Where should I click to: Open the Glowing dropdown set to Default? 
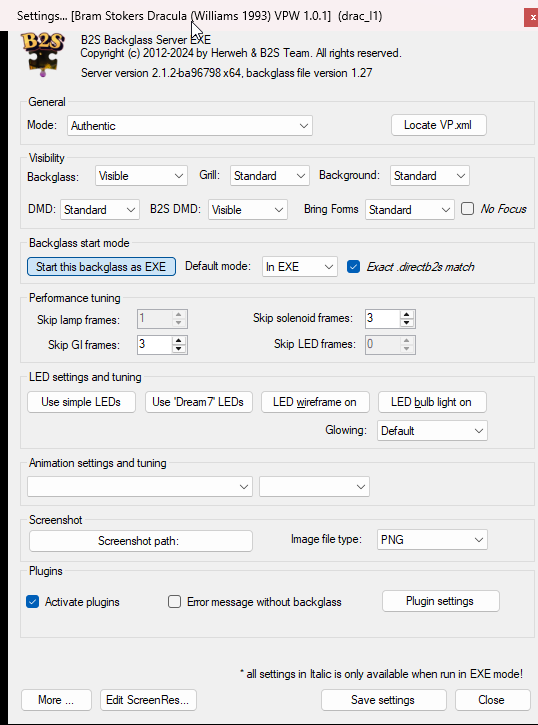point(432,430)
